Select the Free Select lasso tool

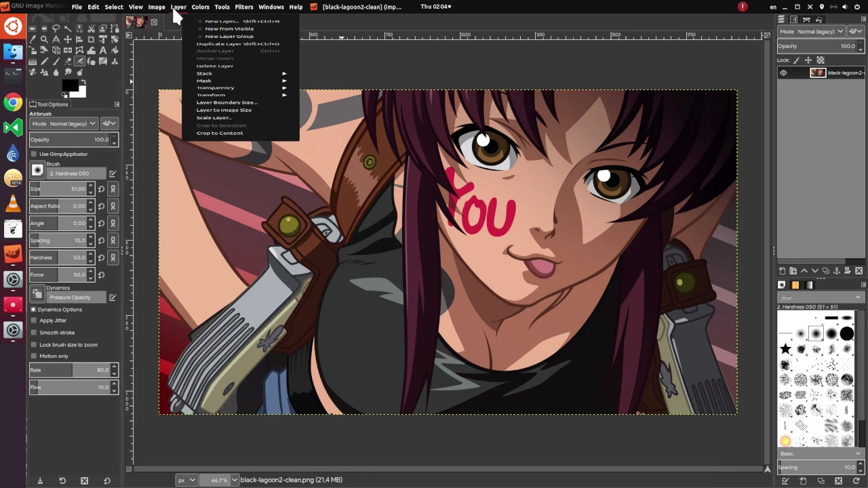[56, 28]
